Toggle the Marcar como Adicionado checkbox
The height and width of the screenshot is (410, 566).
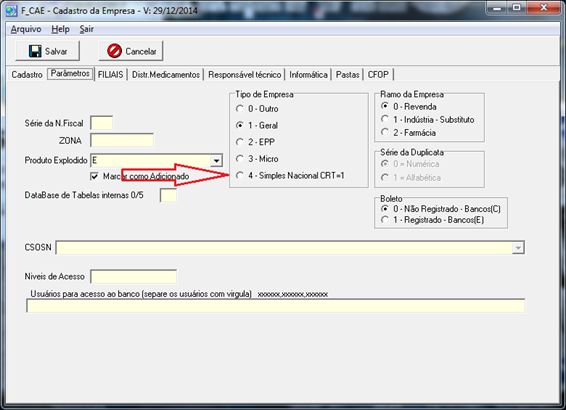94,176
